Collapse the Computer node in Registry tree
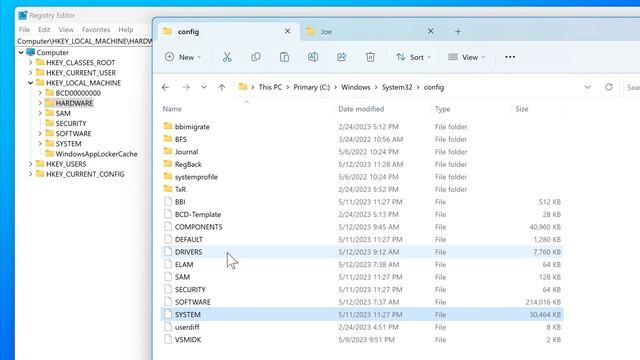Viewport: 640px width, 360px height. [x=21, y=52]
